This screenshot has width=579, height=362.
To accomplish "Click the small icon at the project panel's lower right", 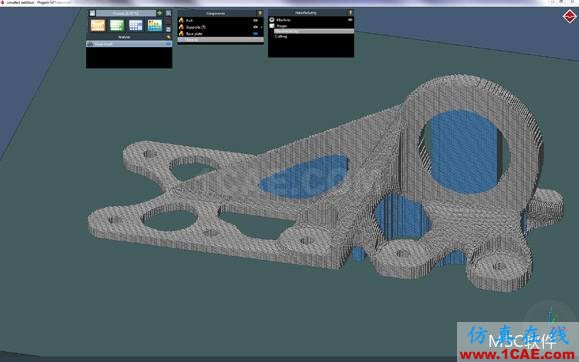I will [x=168, y=29].
